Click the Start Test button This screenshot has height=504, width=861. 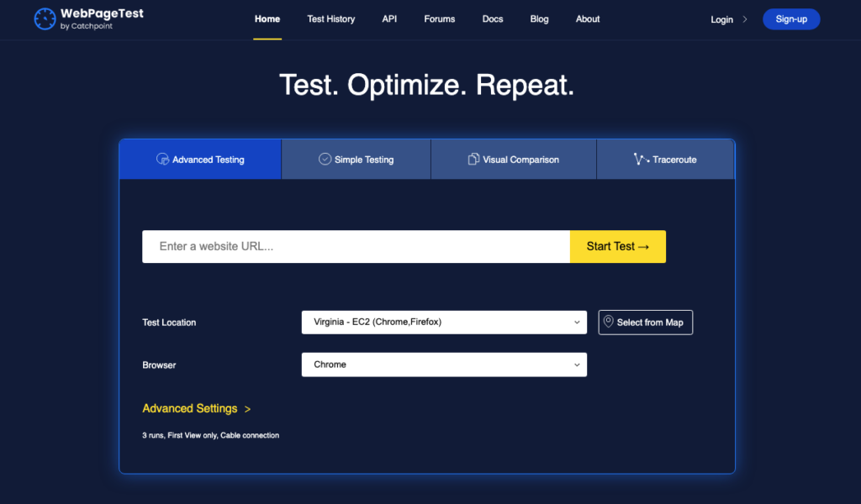coord(617,246)
